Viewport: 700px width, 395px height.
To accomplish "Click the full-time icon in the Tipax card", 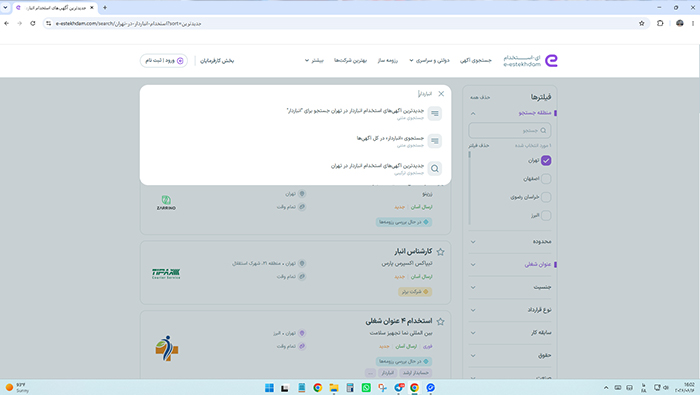I will (x=302, y=276).
